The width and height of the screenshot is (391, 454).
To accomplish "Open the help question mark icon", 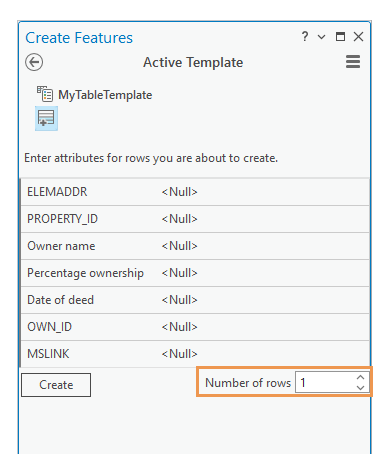I will pyautogui.click(x=305, y=36).
